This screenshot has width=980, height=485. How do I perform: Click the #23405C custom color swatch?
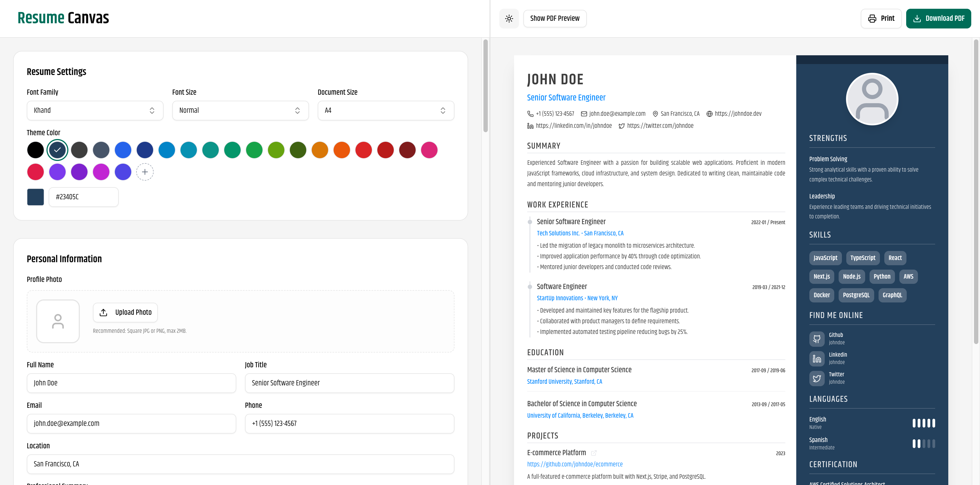click(x=35, y=197)
